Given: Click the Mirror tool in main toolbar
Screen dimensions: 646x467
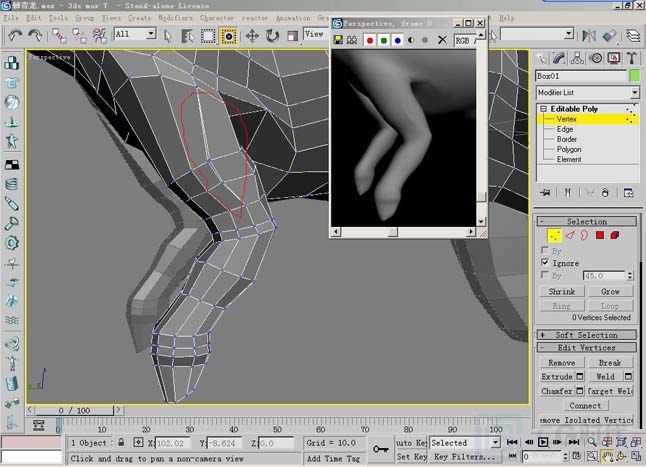Looking at the screenshot, I should point(589,36).
